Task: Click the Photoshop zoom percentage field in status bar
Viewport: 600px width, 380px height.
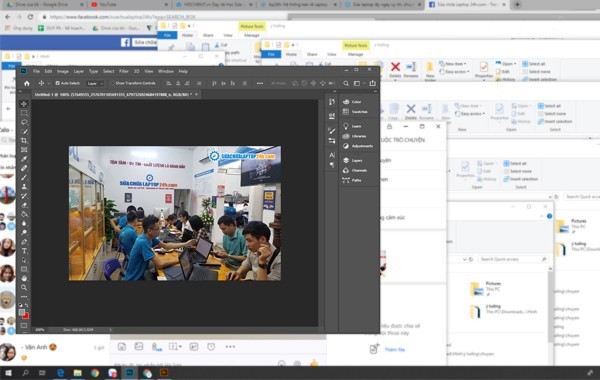Action: pos(40,329)
